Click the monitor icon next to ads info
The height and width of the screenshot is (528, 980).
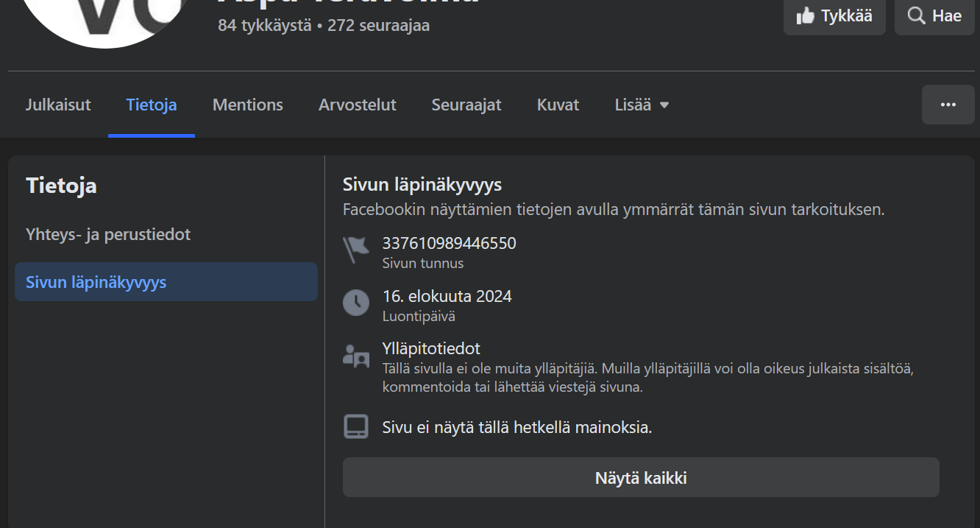[356, 426]
